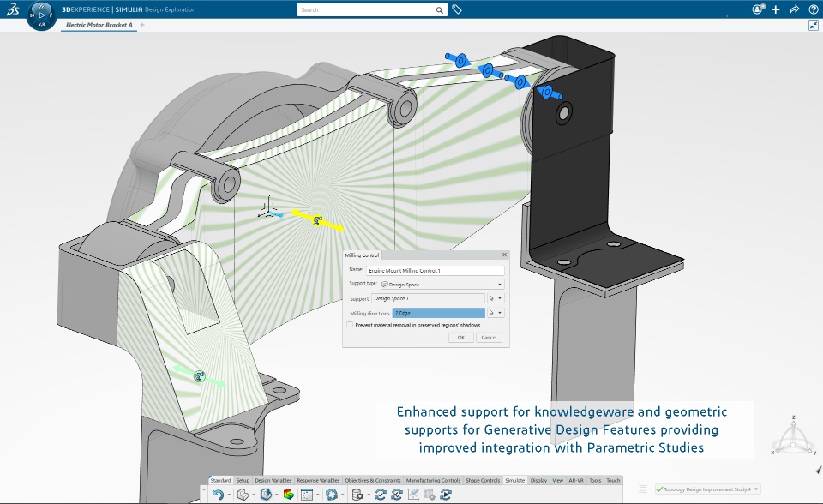
Task: Switch to the Standard tab
Action: [x=220, y=480]
